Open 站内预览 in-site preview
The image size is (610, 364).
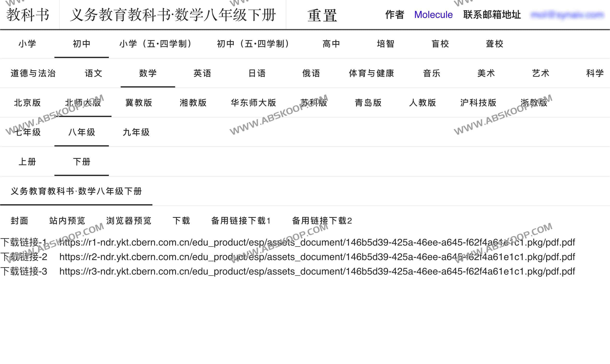point(67,221)
